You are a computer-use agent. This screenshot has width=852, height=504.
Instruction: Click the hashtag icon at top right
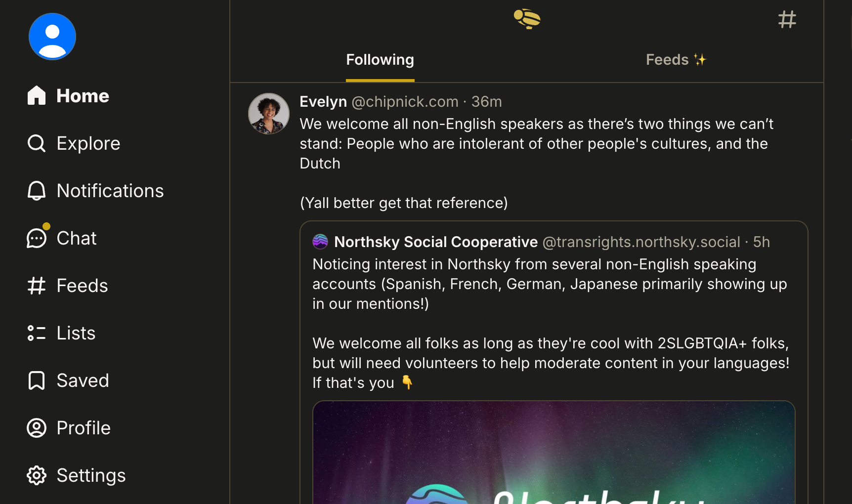787,20
